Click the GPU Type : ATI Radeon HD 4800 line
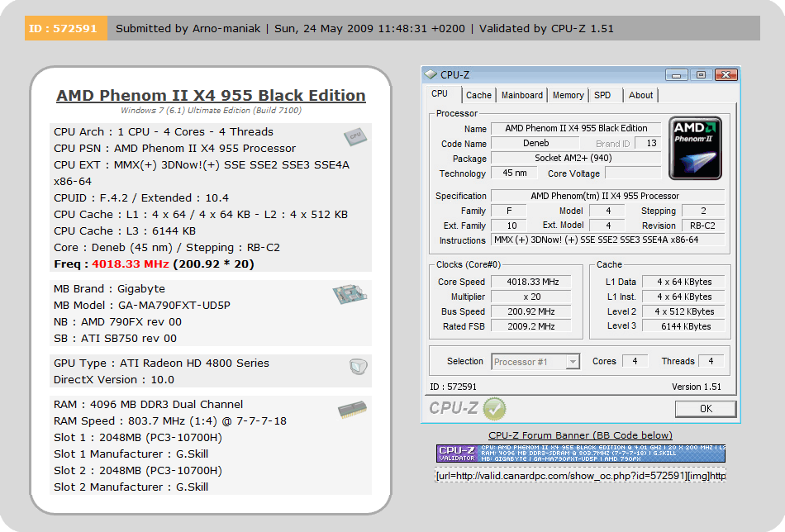The image size is (785, 532). tap(161, 363)
